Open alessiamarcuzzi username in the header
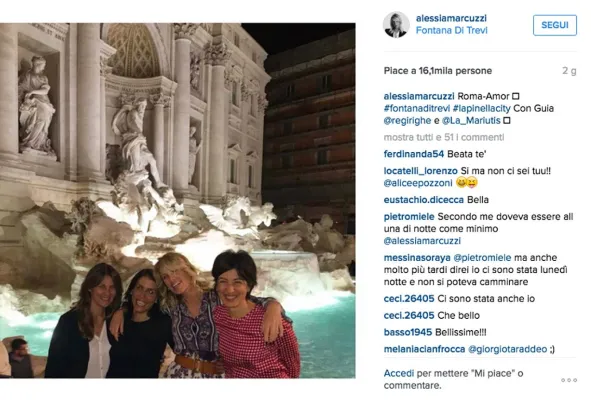Screen dimensions: 591x400 pos(451,18)
